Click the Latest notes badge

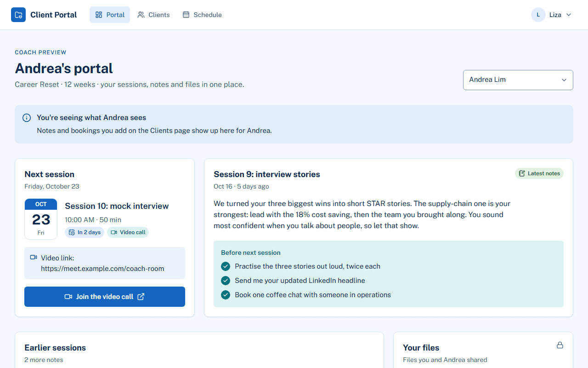coord(539,173)
